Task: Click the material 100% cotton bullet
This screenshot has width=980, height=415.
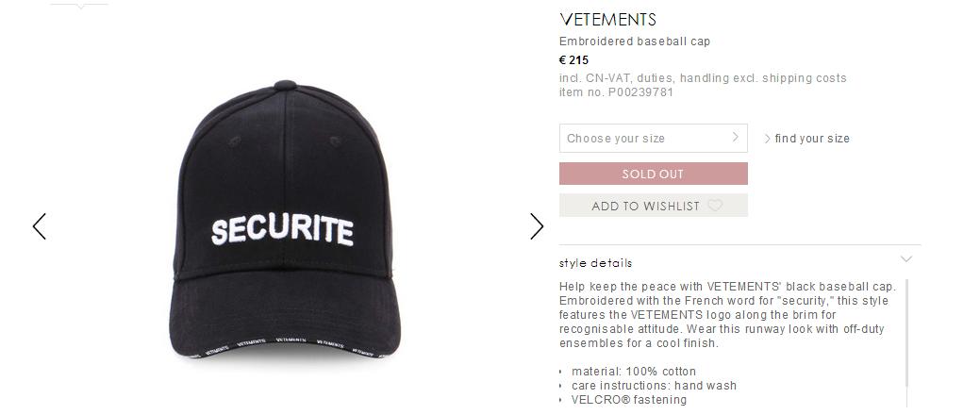Action: click(633, 372)
